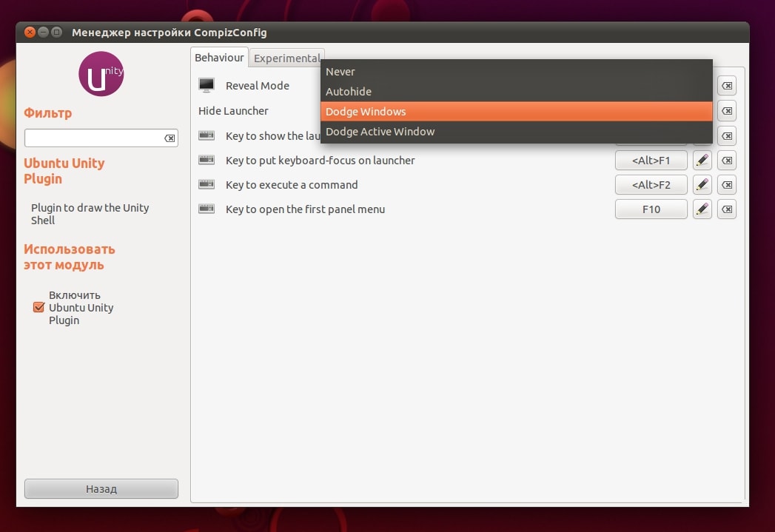The height and width of the screenshot is (532, 775).
Task: Reset the first panel menu key
Action: [x=727, y=209]
